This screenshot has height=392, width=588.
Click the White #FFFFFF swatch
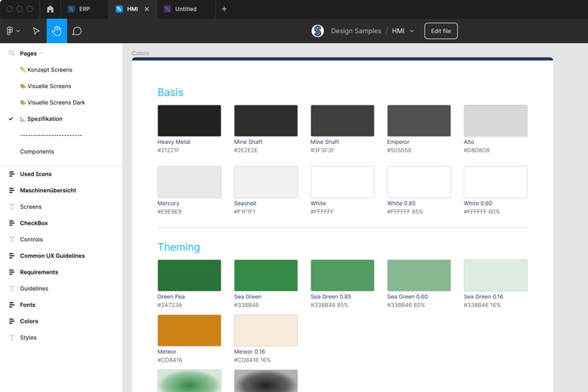[342, 182]
